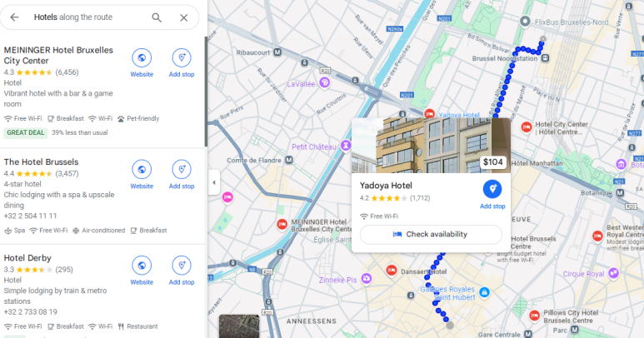Click the phone number +32 2 733 08 19

(x=30, y=311)
